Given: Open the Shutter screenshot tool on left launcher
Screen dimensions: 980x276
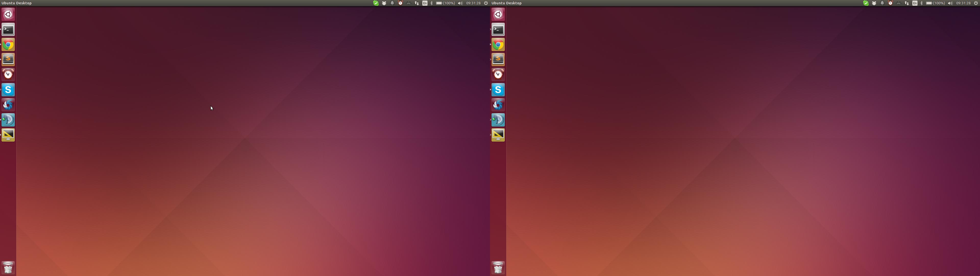Looking at the screenshot, I should [8, 105].
